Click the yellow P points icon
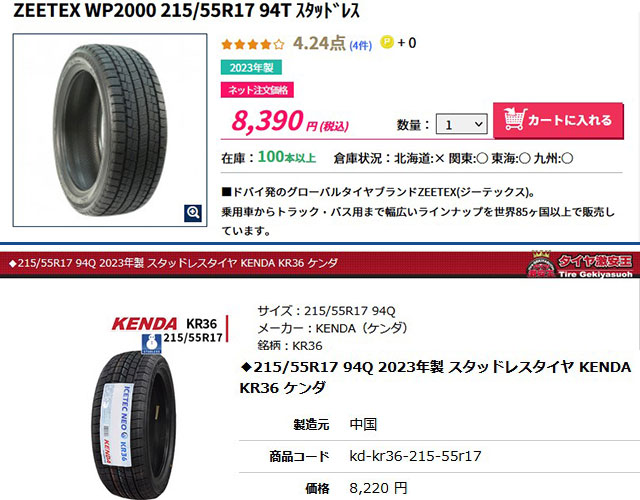The image size is (640, 500). [387, 42]
